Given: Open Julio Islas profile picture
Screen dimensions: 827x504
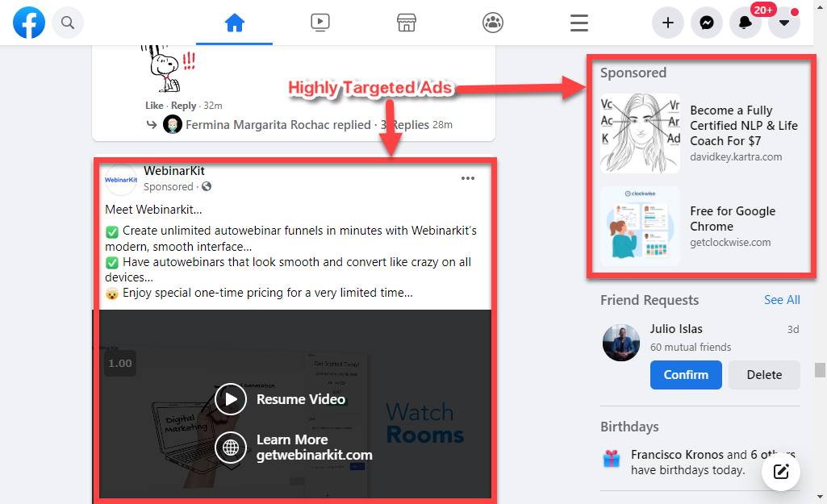Looking at the screenshot, I should click(x=621, y=343).
